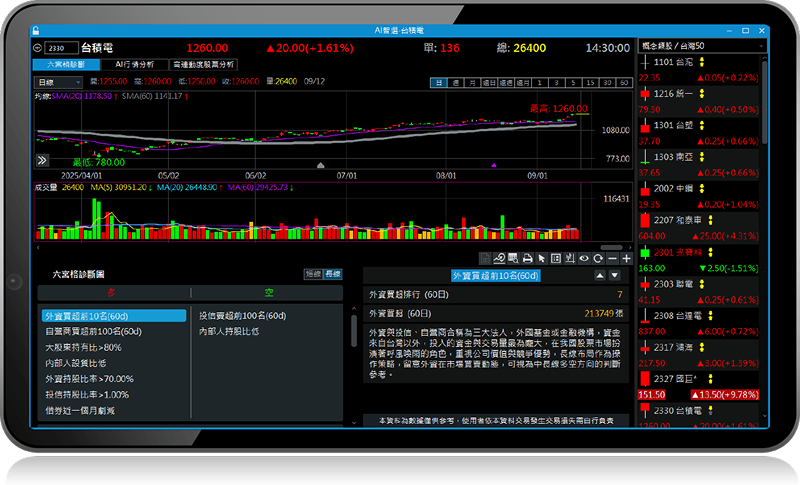The width and height of the screenshot is (800, 485).
Task: Expand chart with the double-chevron icon
Action: (42, 161)
